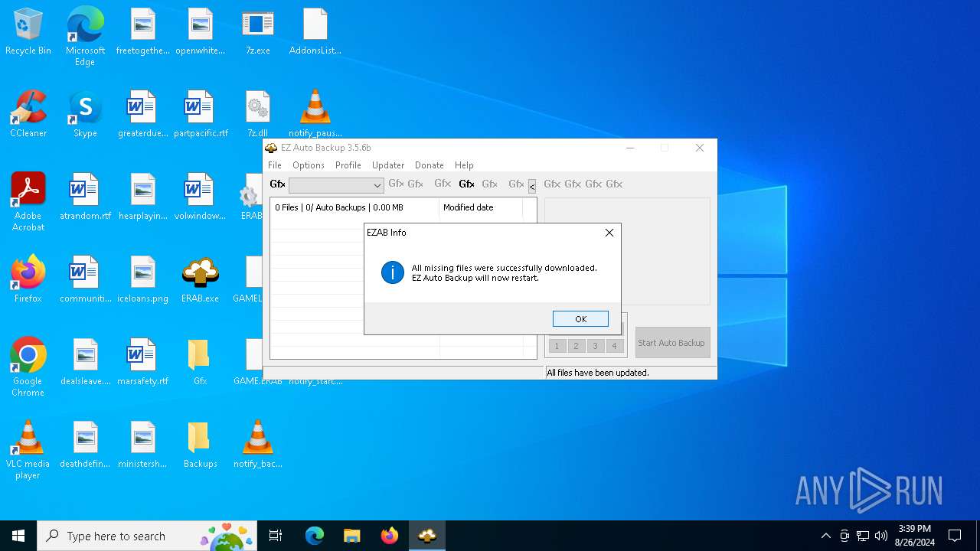The image size is (980, 551).
Task: Select the Skype desktop shortcut
Action: [85, 114]
